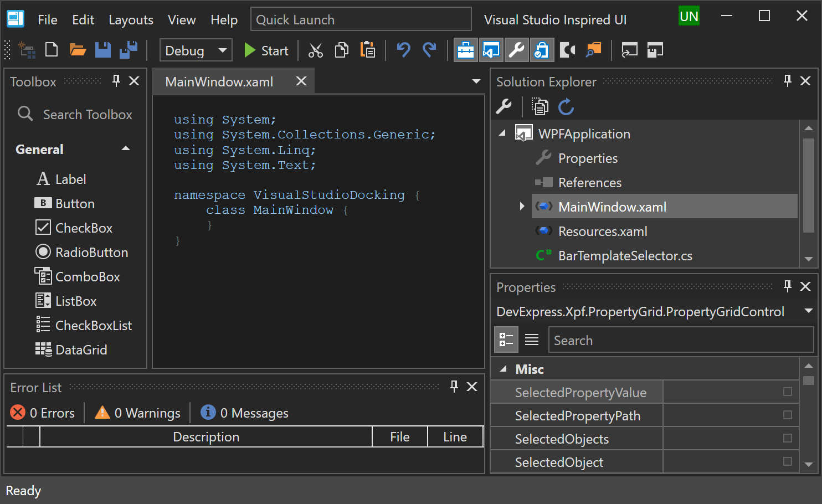Open the Debug configuration dropdown

196,50
